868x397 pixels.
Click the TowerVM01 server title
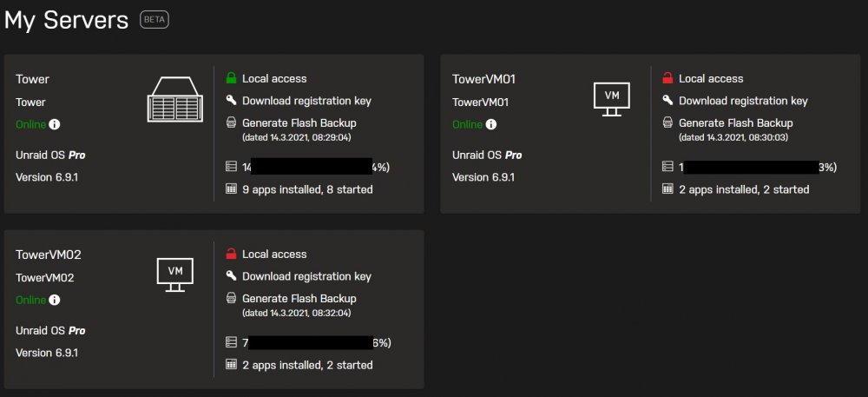click(483, 79)
